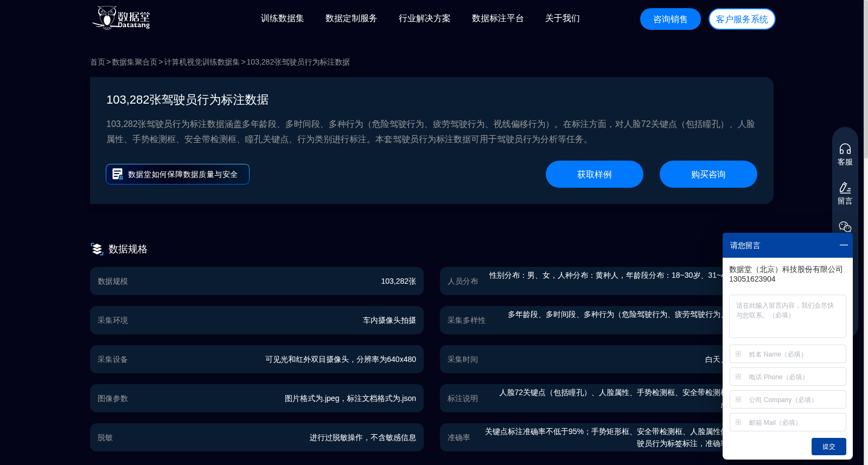
Task: Click phone number 13051623904
Action: click(x=752, y=279)
